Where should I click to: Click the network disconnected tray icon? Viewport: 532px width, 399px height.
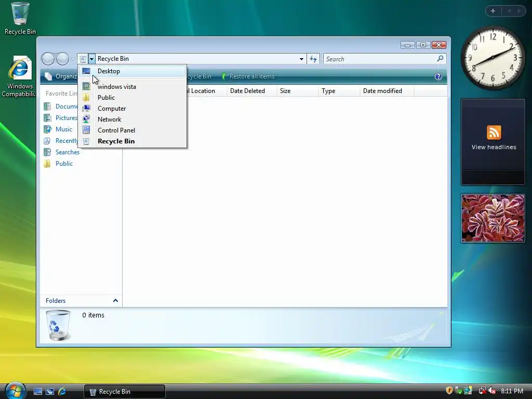[x=482, y=391]
